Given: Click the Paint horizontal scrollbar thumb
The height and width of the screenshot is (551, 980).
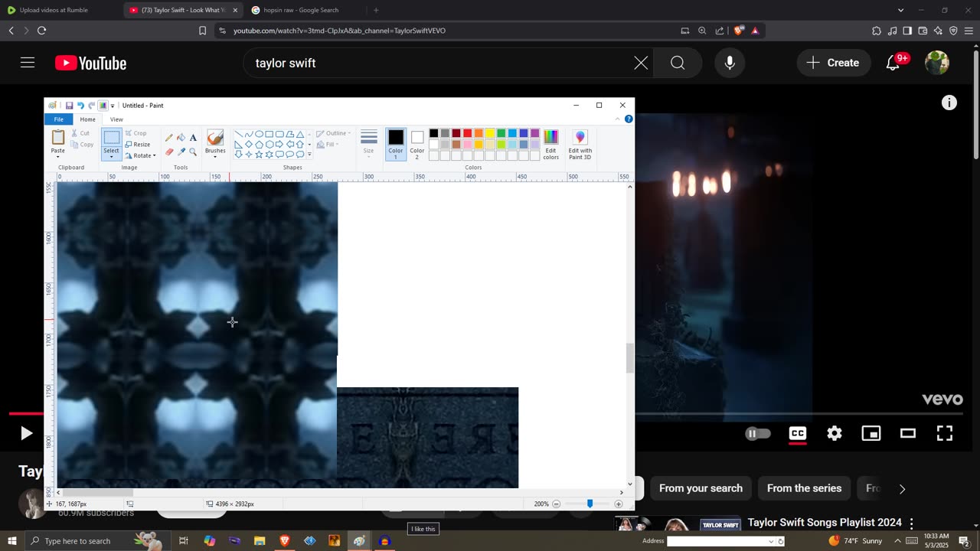Looking at the screenshot, I should [x=97, y=493].
